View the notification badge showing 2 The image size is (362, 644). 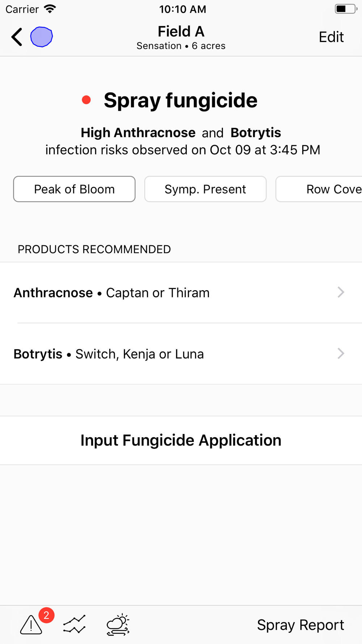tap(46, 615)
